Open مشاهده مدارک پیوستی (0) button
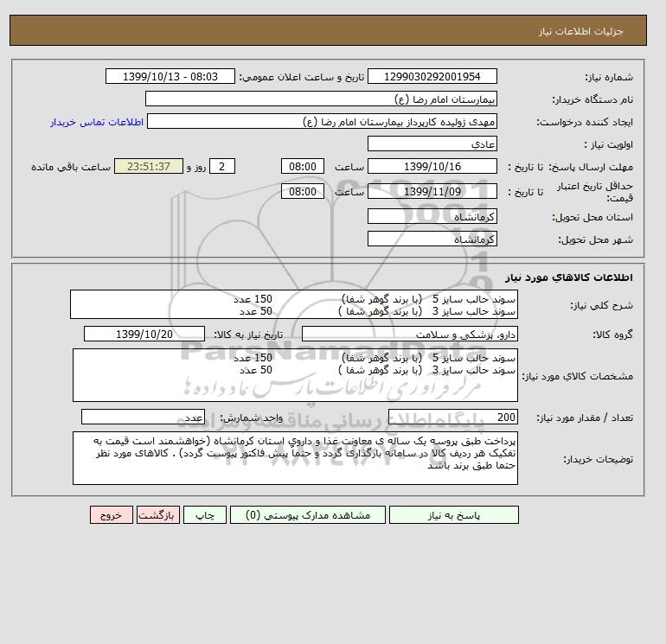The image size is (666, 644). (x=308, y=515)
